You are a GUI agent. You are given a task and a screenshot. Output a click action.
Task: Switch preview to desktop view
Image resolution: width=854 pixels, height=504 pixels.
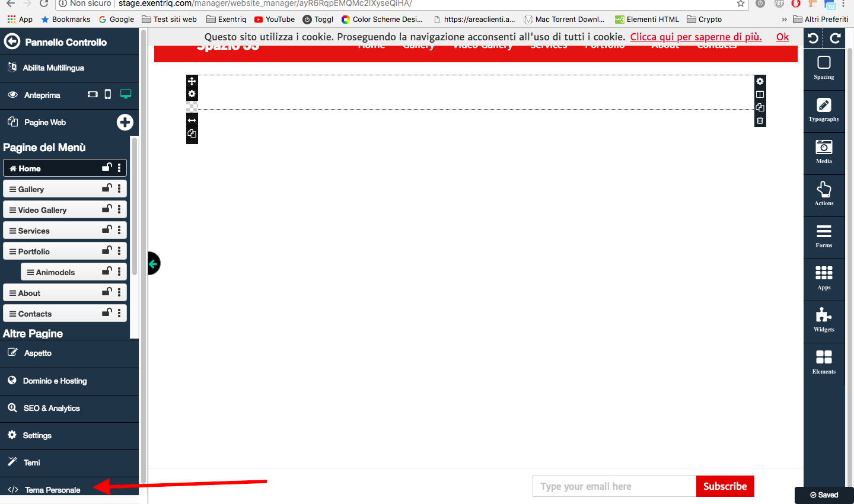126,94
